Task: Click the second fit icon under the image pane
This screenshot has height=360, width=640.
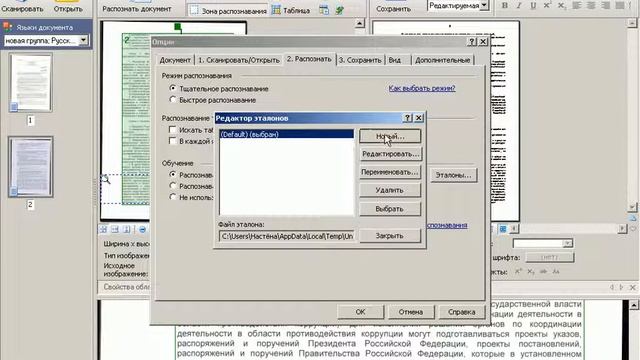Action: pyautogui.click(x=115, y=229)
